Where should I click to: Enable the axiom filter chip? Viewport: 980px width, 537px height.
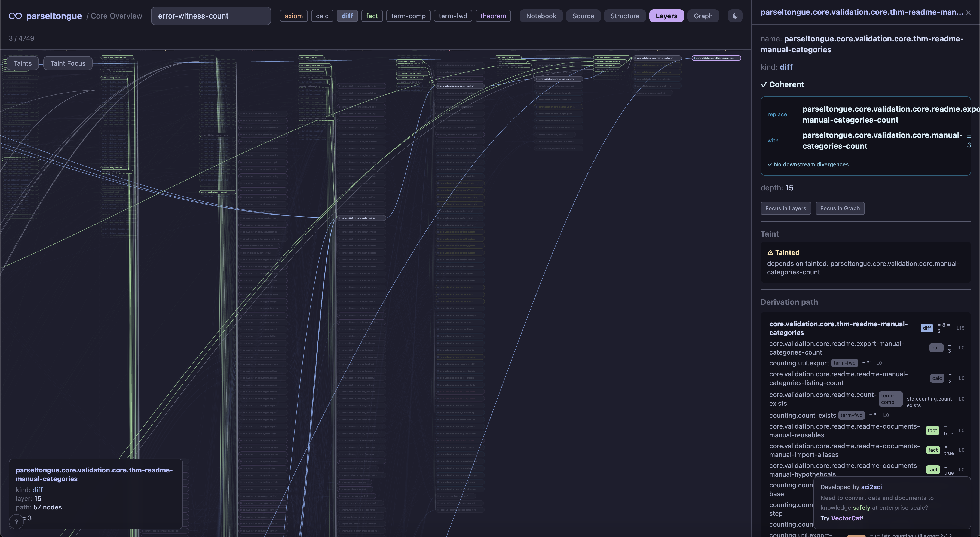pyautogui.click(x=293, y=16)
